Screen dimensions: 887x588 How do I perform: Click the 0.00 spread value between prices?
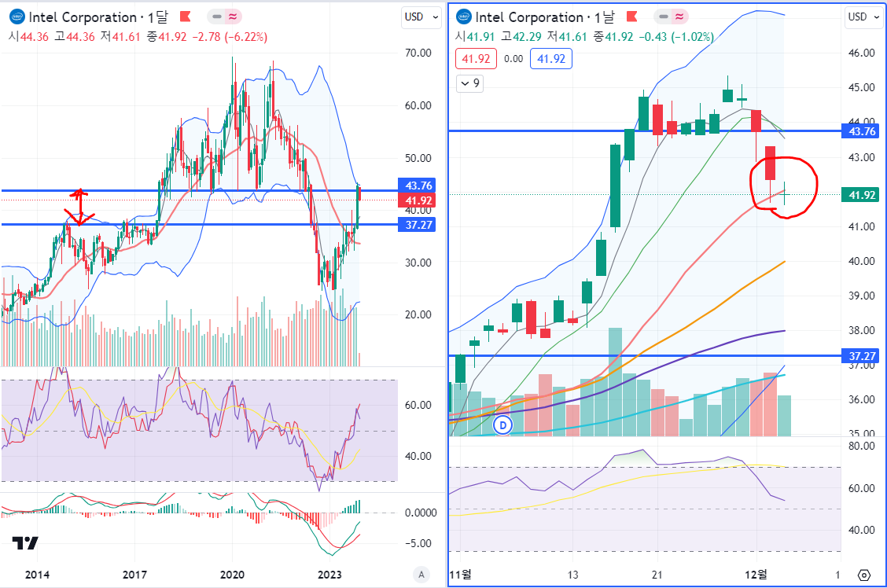513,59
